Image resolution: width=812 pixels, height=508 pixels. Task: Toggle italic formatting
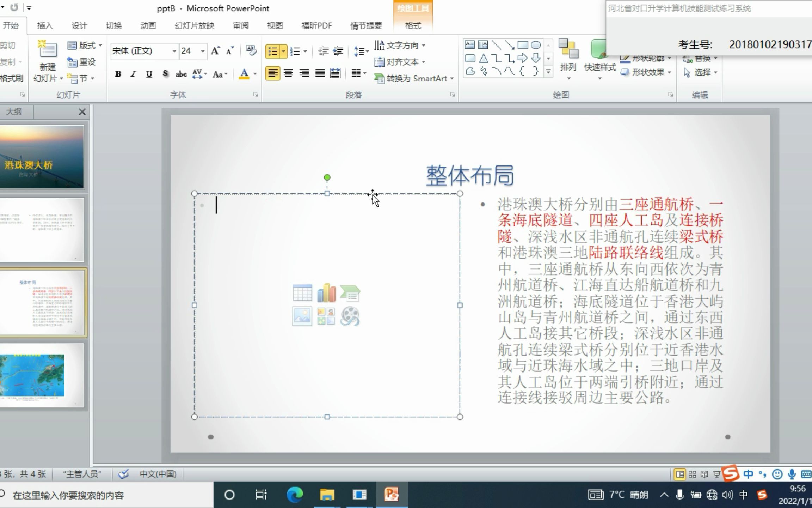pyautogui.click(x=133, y=74)
